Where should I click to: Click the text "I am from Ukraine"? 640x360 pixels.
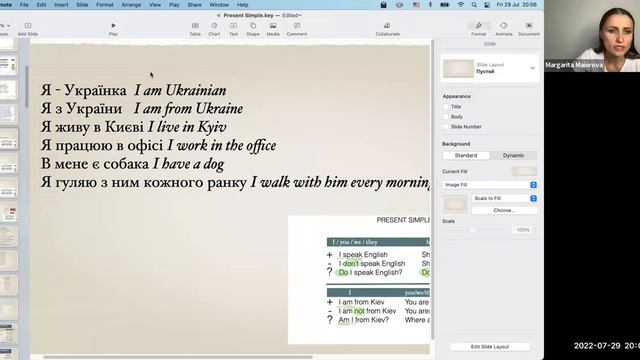tap(188, 109)
